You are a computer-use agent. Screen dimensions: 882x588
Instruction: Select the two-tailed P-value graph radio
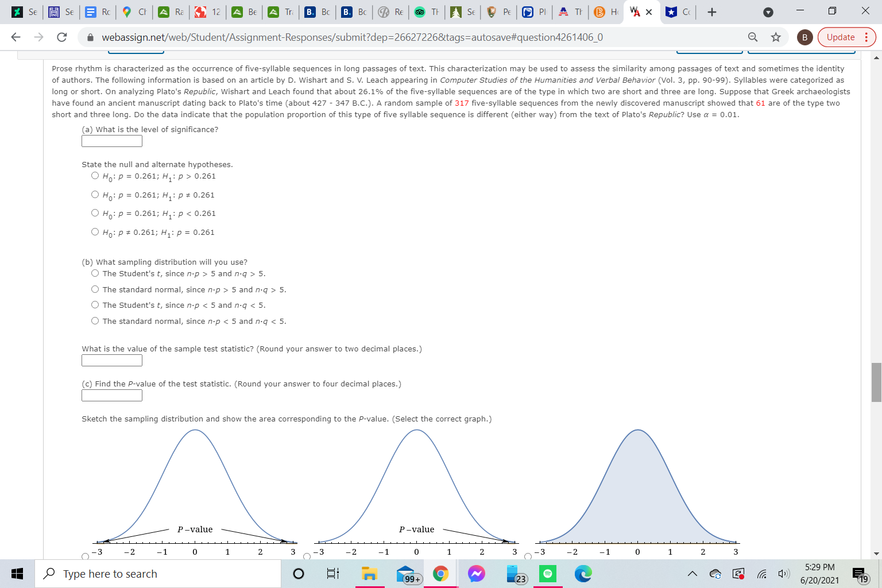point(86,556)
